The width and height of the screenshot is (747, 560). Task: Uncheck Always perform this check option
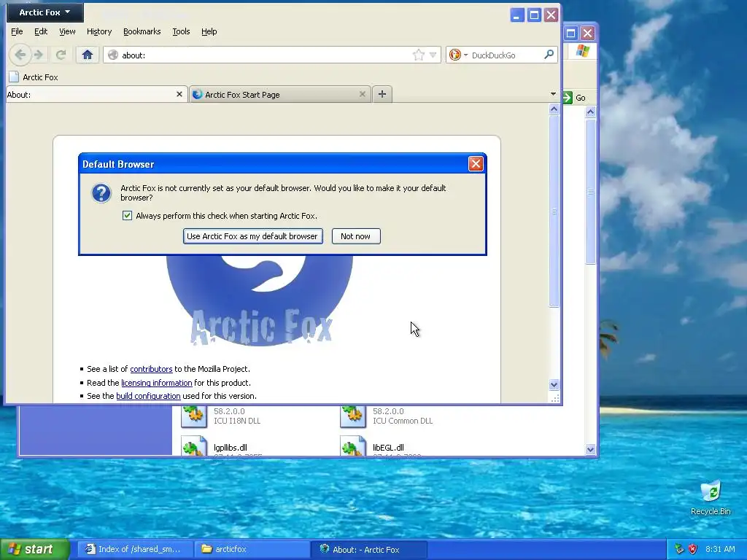pos(127,216)
